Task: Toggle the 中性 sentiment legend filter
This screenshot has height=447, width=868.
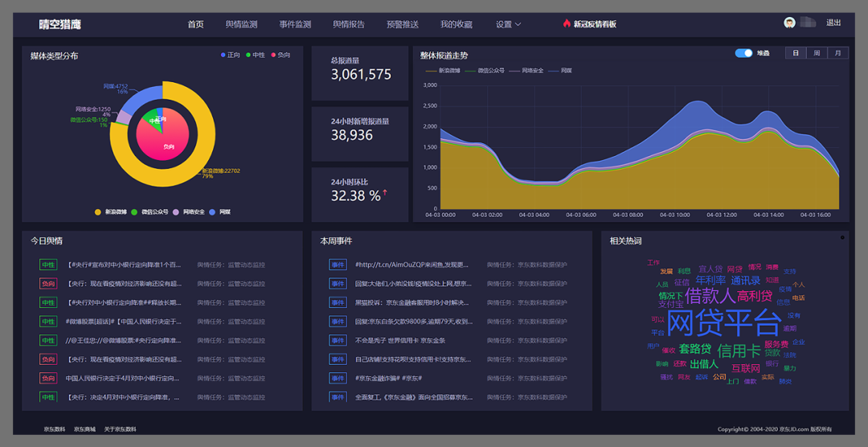Action: pyautogui.click(x=256, y=55)
